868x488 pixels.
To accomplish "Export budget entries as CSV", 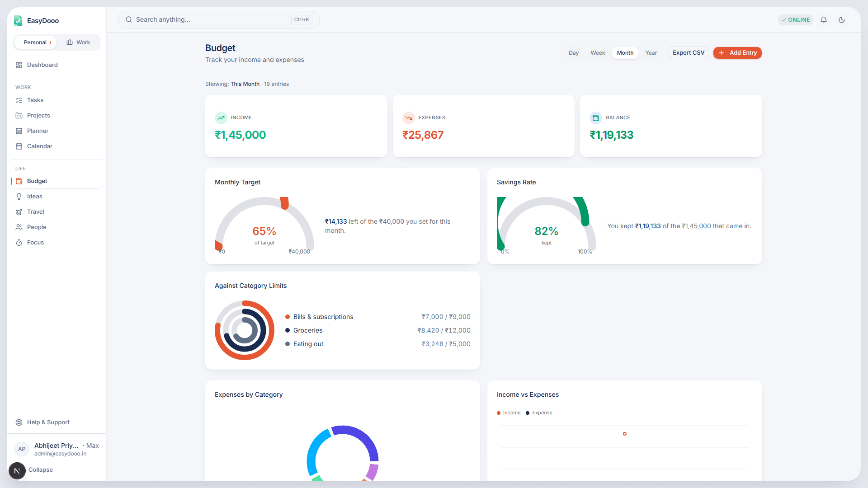I will pyautogui.click(x=689, y=53).
